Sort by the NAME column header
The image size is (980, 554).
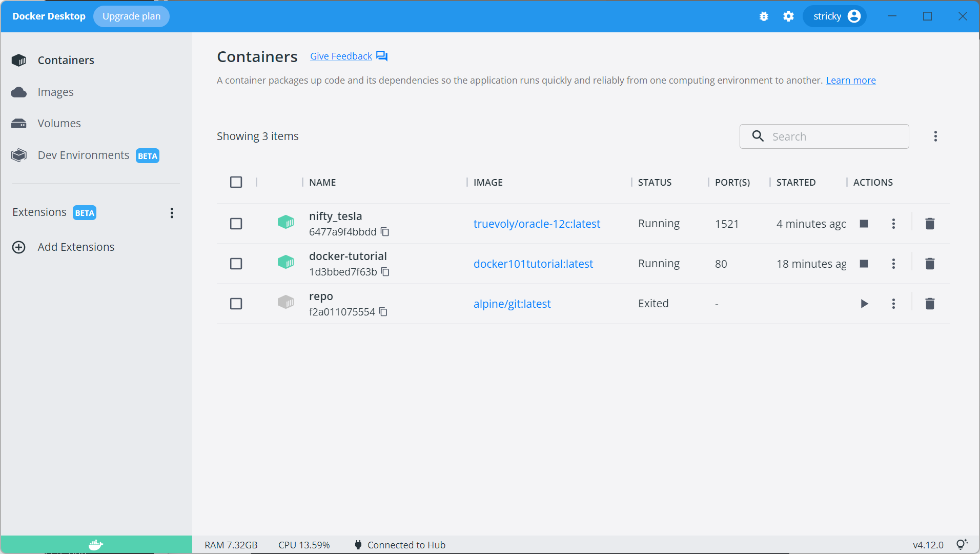tap(322, 182)
